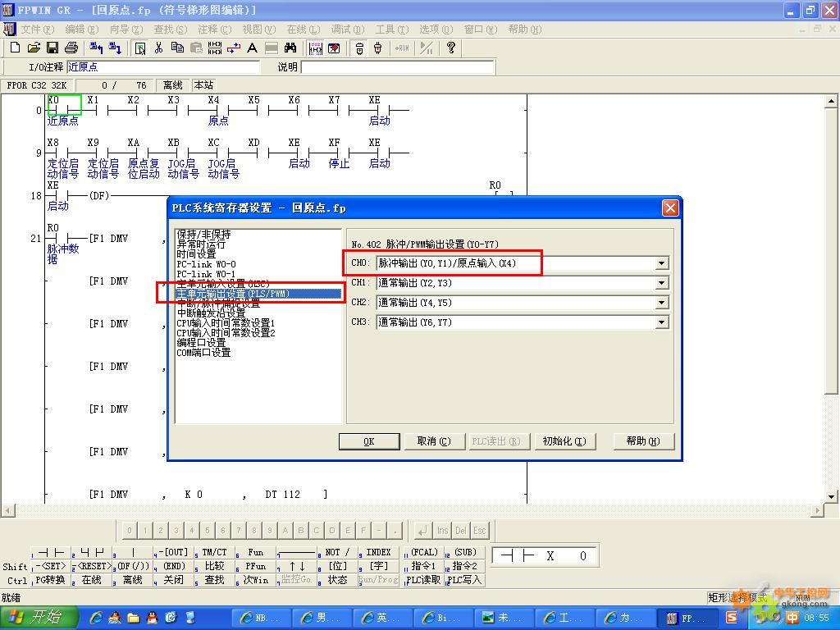Switch to the FP... taskbar window button
This screenshot has height=630, width=840.
pos(686,619)
